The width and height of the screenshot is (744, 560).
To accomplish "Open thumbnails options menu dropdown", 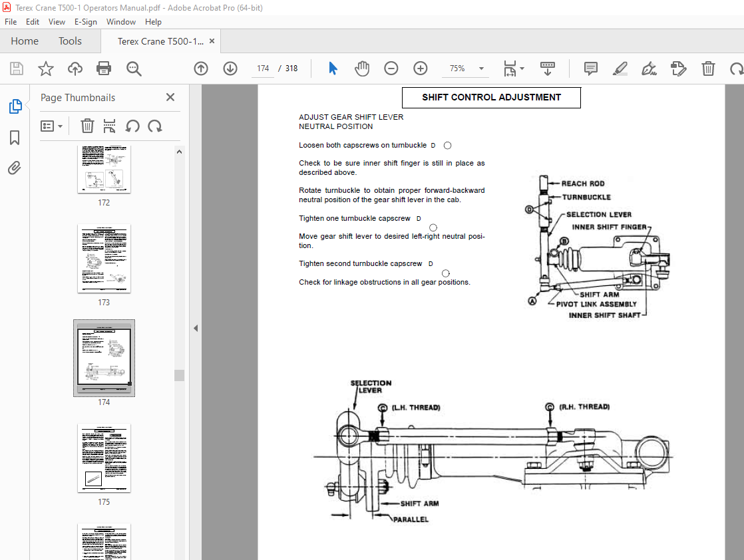I will [x=51, y=126].
